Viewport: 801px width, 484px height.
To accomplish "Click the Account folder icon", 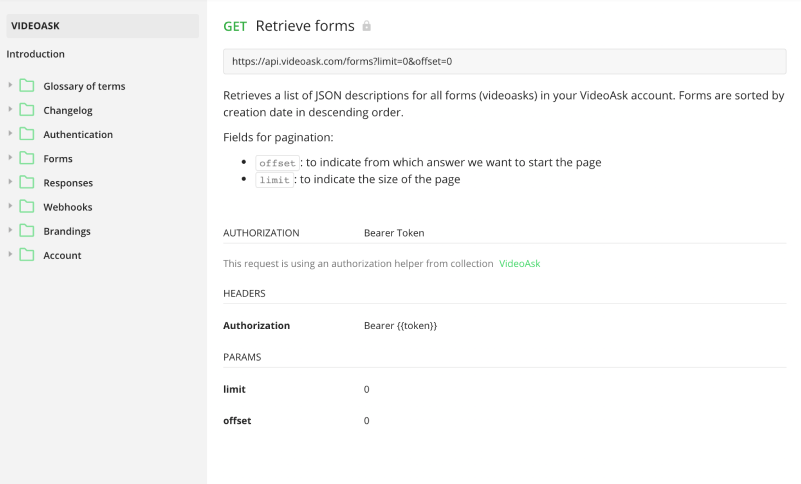I will pyautogui.click(x=26, y=255).
